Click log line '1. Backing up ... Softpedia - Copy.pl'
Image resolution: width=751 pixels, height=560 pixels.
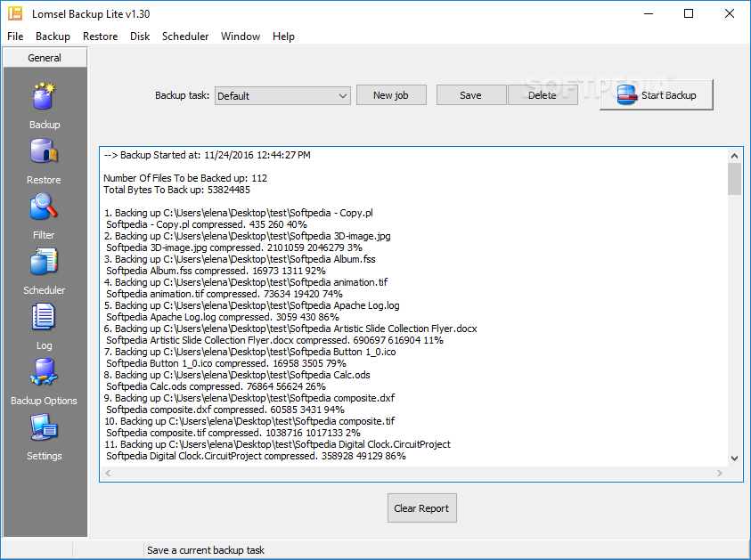[239, 213]
